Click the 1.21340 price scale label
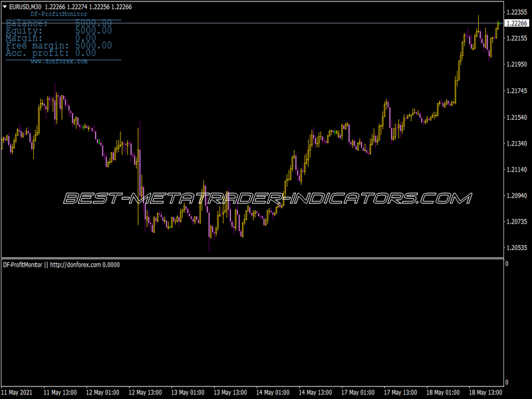 pyautogui.click(x=517, y=144)
